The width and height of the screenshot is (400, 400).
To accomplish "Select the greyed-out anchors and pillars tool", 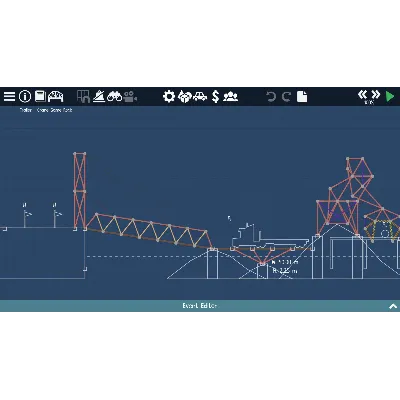I will (x=83, y=97).
